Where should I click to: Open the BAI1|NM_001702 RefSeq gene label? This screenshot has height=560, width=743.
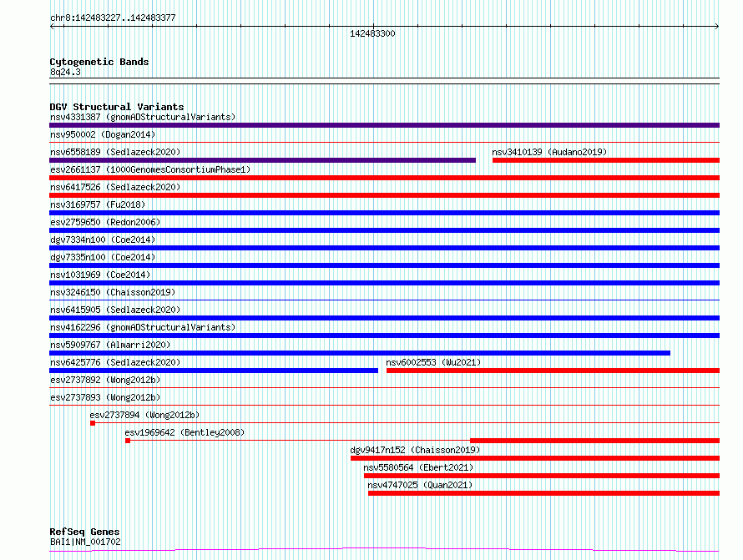tap(85, 542)
